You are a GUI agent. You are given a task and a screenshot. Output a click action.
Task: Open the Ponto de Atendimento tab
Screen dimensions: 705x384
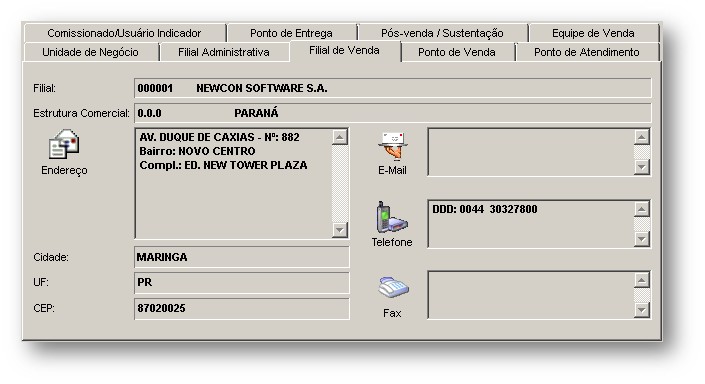click(x=587, y=52)
